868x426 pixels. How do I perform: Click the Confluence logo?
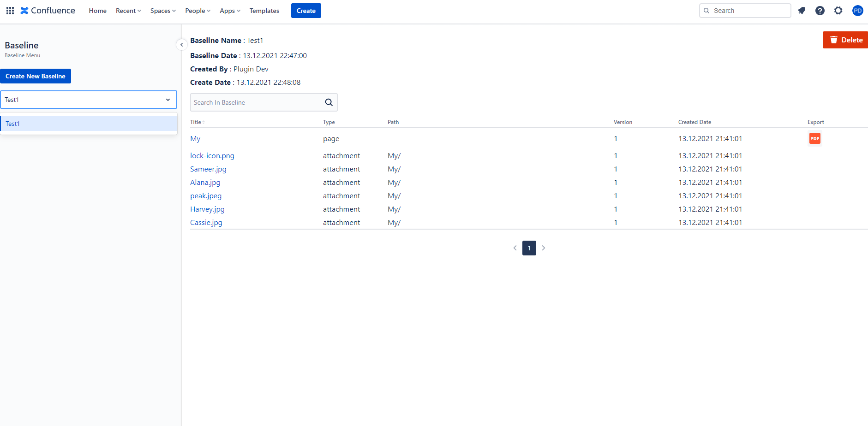pyautogui.click(x=48, y=11)
